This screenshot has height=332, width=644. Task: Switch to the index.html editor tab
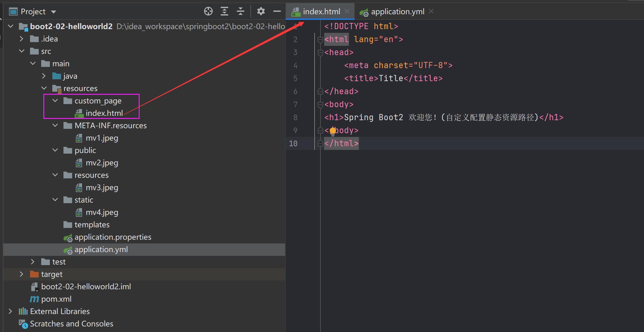[321, 11]
